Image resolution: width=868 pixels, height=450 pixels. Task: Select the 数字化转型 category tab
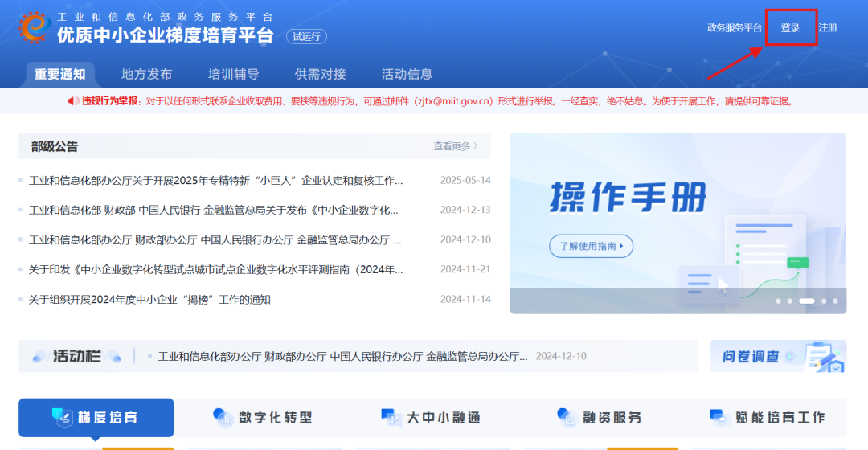coord(263,417)
